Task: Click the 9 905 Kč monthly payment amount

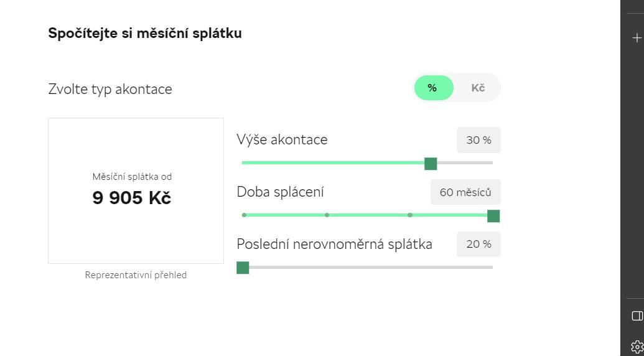Action: [x=131, y=198]
